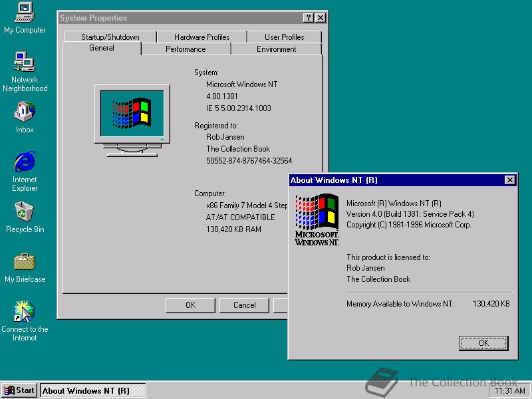Confirm the About Windows NT dialog with OK

[483, 343]
